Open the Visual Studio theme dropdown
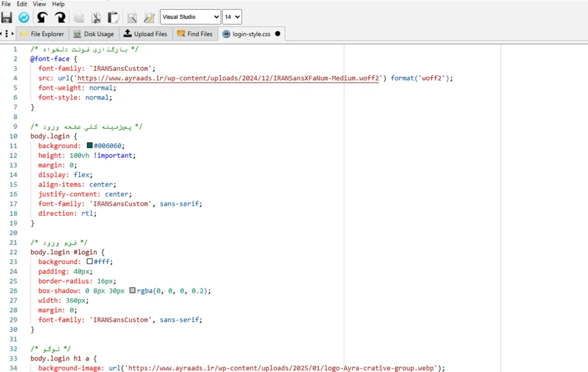 pos(191,17)
